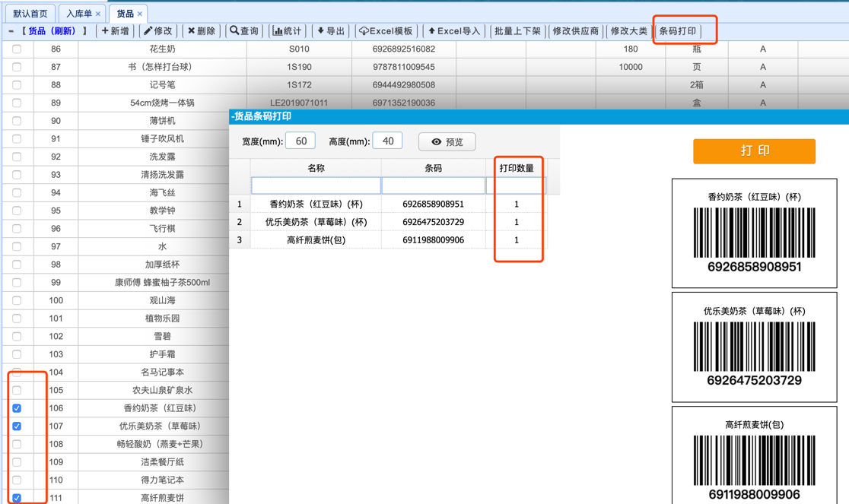
Task: Click the 条码 column filter input
Action: (x=433, y=185)
